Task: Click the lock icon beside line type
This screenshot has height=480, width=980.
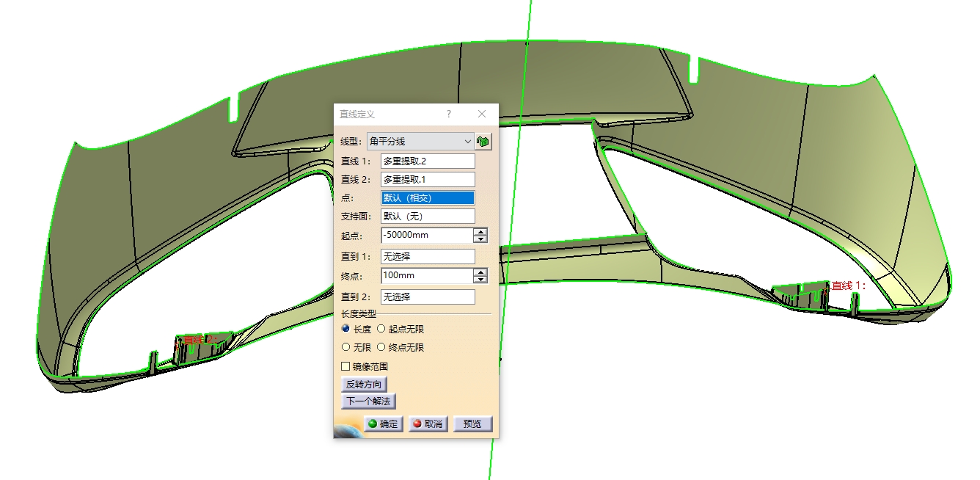Action: coord(483,142)
